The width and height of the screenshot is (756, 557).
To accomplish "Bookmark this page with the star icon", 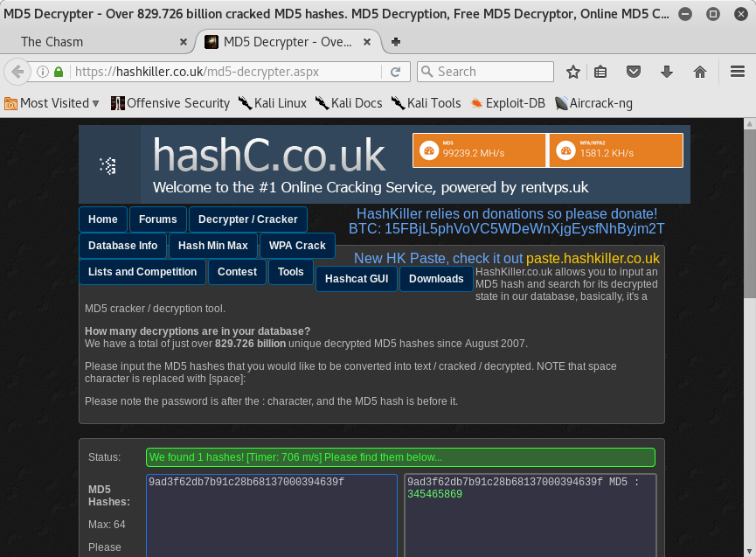I will pos(573,72).
